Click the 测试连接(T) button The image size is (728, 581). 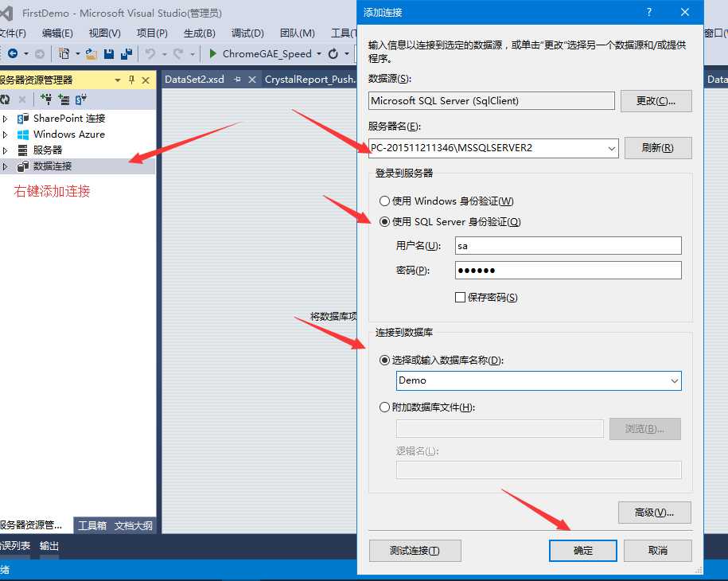415,550
